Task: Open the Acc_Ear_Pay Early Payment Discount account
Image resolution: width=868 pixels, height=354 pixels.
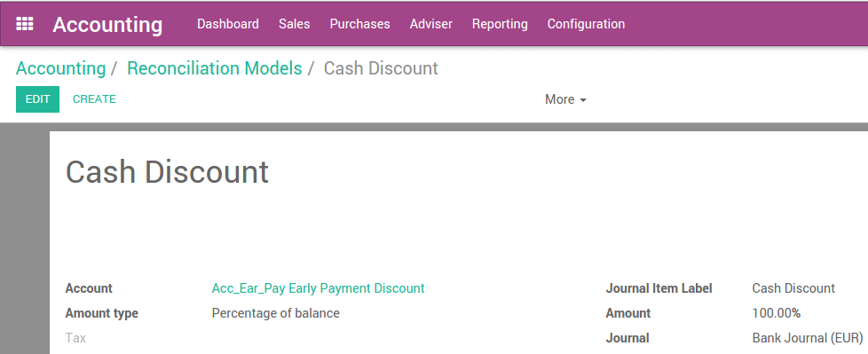Action: coord(319,288)
